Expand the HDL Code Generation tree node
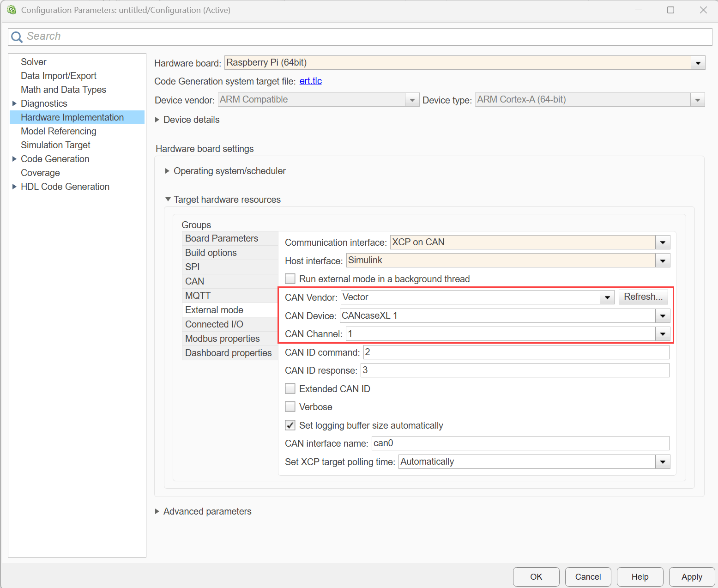Image resolution: width=718 pixels, height=588 pixels. click(x=14, y=187)
